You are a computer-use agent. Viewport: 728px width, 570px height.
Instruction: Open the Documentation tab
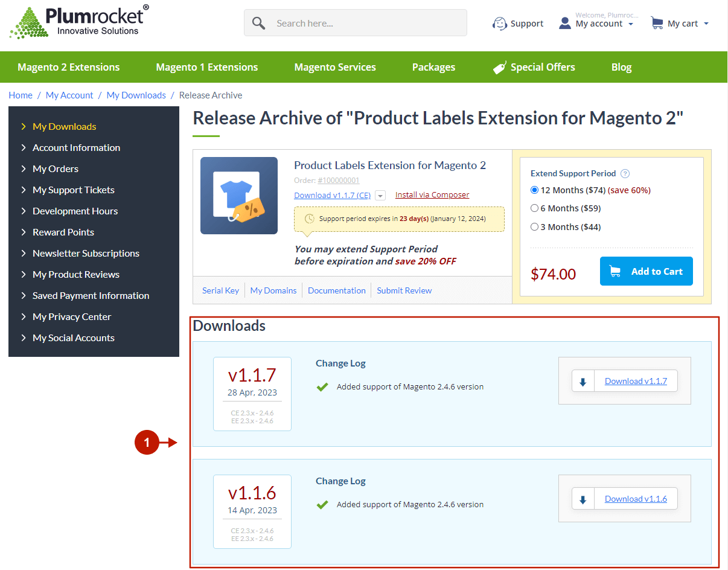point(337,290)
